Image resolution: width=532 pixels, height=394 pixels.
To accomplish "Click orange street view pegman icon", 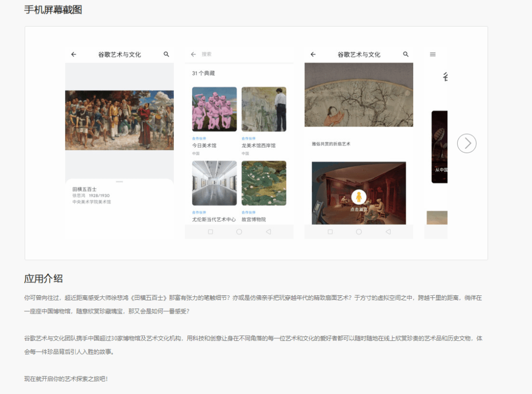I will pos(359,197).
